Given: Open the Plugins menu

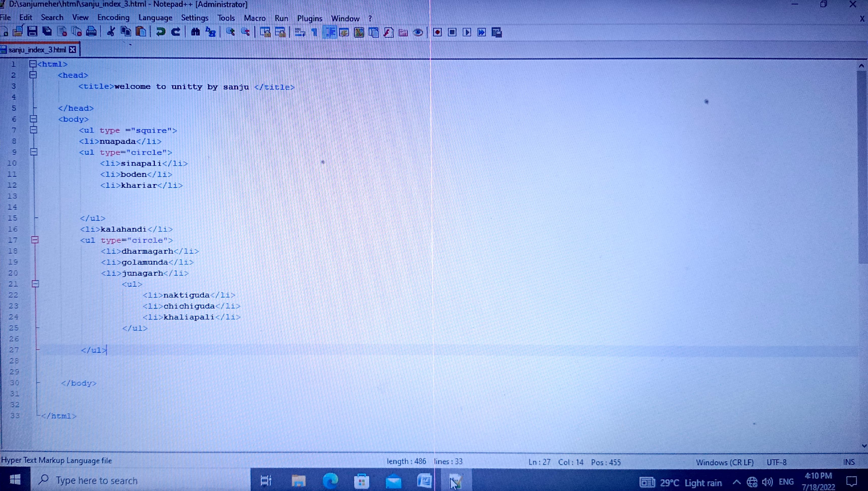Looking at the screenshot, I should [x=309, y=18].
